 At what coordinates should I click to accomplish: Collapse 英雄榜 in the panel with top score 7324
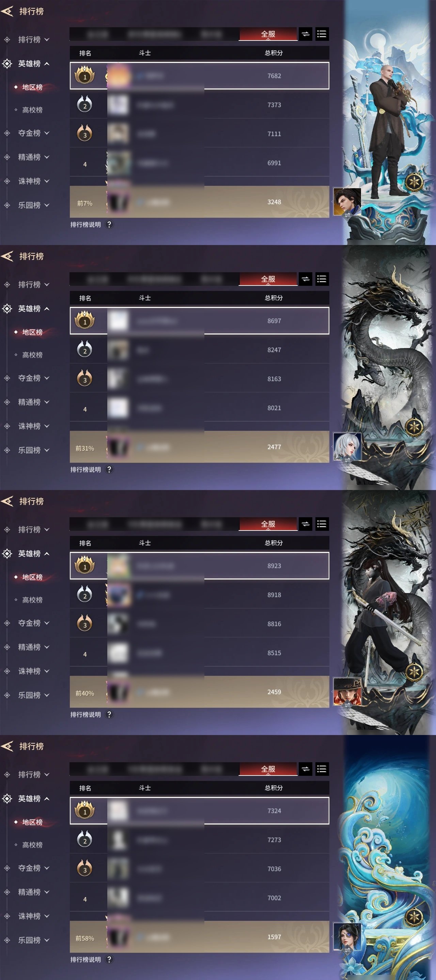tap(33, 799)
